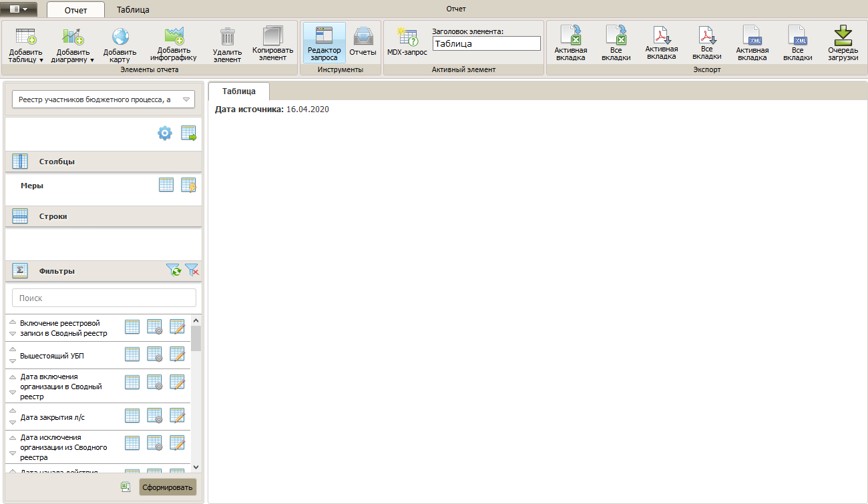Screen dimensions: 868x504
Task: Click table icon for Дата включения организации
Action: coord(132,382)
